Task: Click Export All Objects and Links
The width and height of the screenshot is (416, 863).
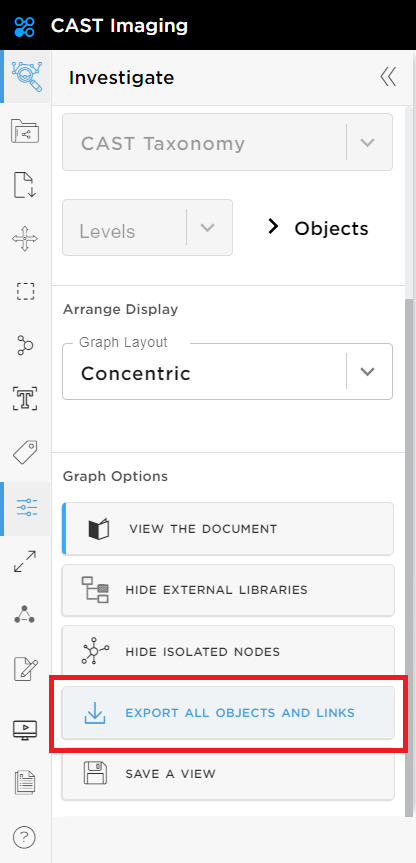Action: click(x=228, y=713)
